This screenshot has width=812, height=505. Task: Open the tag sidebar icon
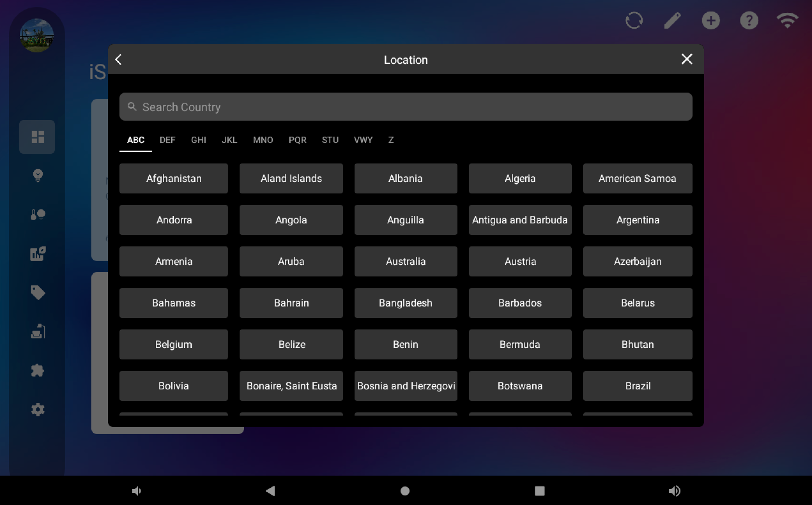[x=37, y=292]
